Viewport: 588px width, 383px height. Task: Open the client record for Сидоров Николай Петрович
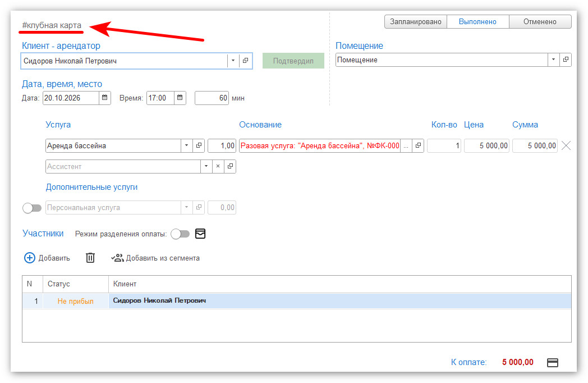(x=246, y=61)
